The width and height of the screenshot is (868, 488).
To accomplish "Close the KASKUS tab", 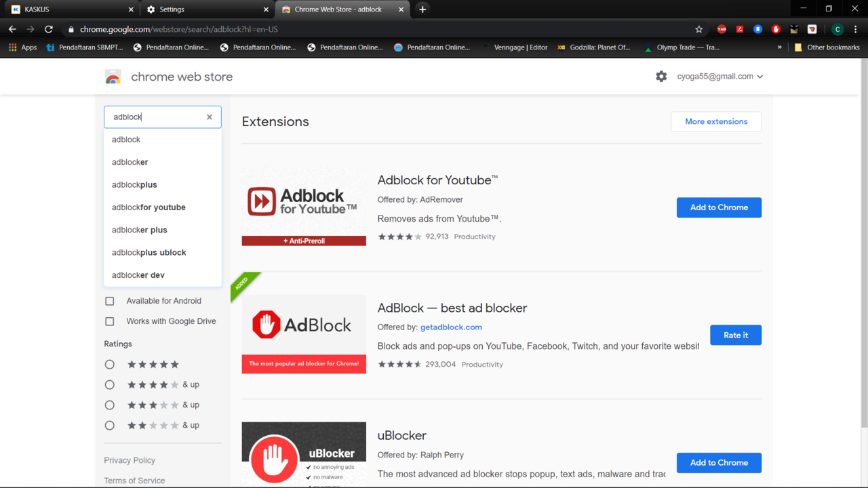I will pos(131,9).
